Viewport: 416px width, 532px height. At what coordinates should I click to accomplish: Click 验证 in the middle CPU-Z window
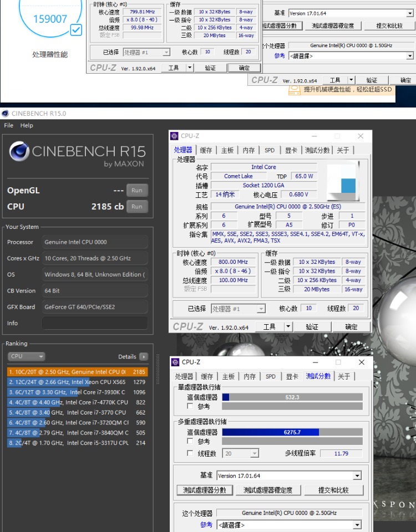[312, 327]
